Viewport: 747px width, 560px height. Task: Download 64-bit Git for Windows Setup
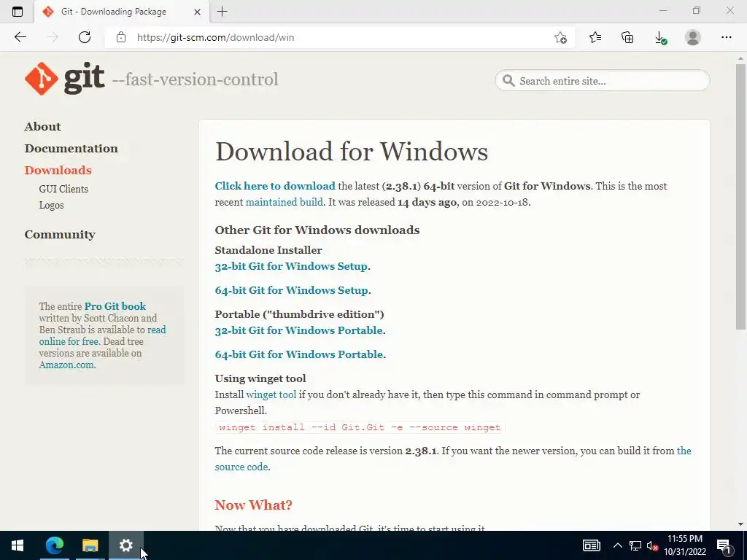pyautogui.click(x=292, y=290)
